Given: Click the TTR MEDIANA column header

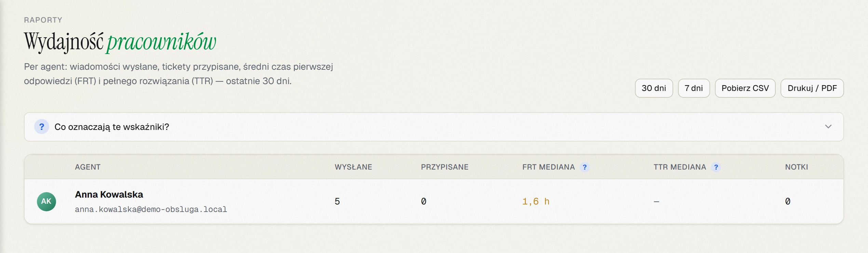Looking at the screenshot, I should 680,167.
